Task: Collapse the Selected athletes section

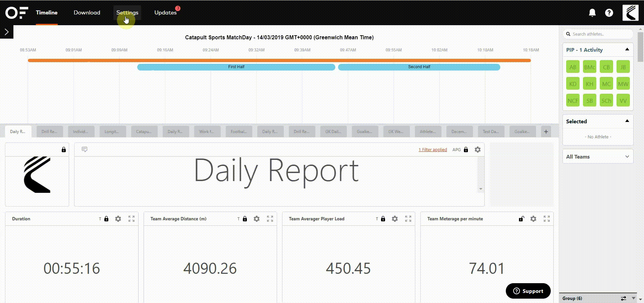Action: click(627, 121)
